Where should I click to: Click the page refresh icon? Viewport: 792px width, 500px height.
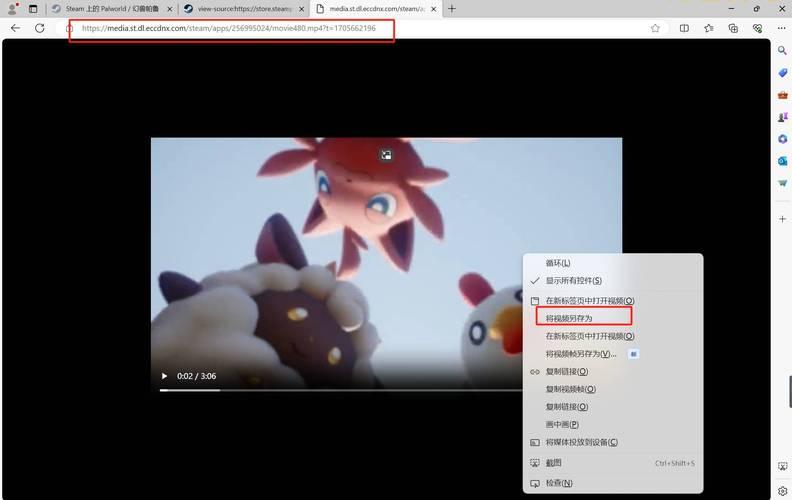pyautogui.click(x=40, y=28)
